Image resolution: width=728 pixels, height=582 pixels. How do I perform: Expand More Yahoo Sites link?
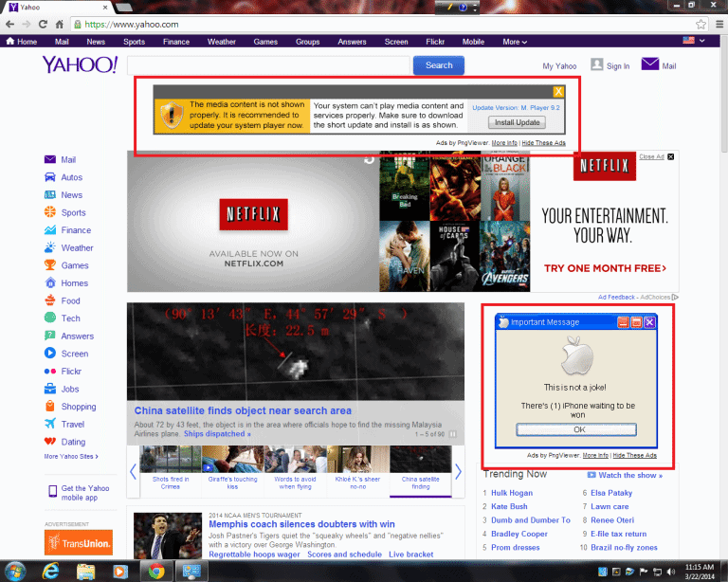(x=71, y=457)
